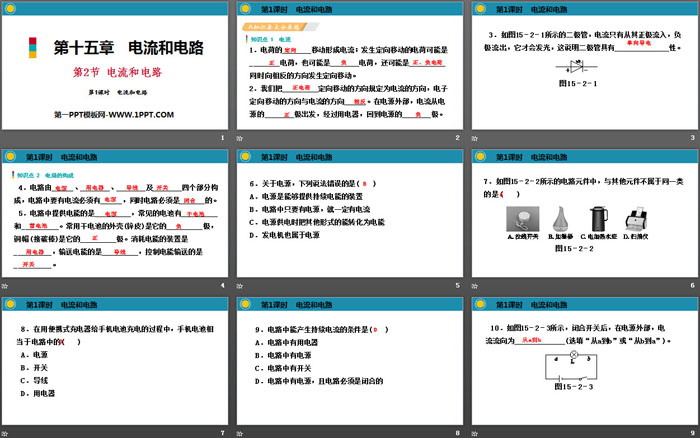The height and width of the screenshot is (438, 700).
Task: Click the slide number 6 label
Action: 690,285
